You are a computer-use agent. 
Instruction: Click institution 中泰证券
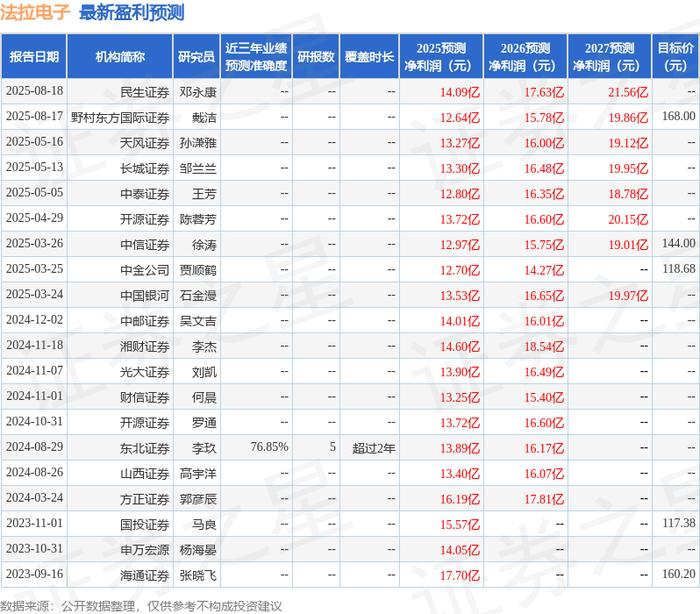(145, 194)
